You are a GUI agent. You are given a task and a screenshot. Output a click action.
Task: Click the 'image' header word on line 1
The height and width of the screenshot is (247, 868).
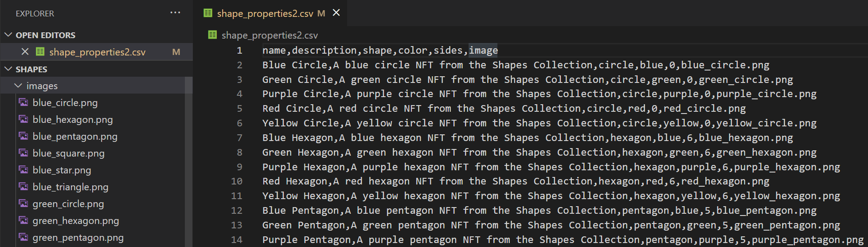(x=483, y=51)
